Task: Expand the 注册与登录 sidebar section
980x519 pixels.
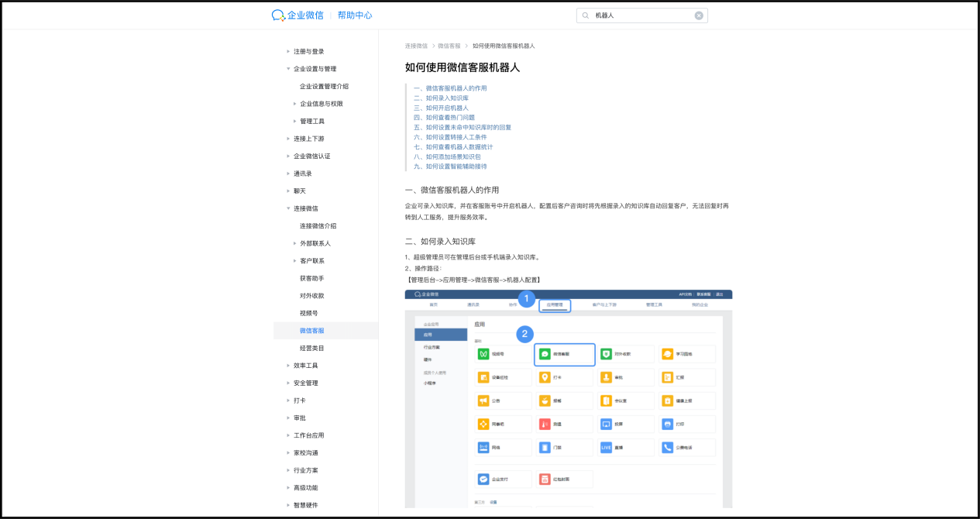Action: [288, 51]
